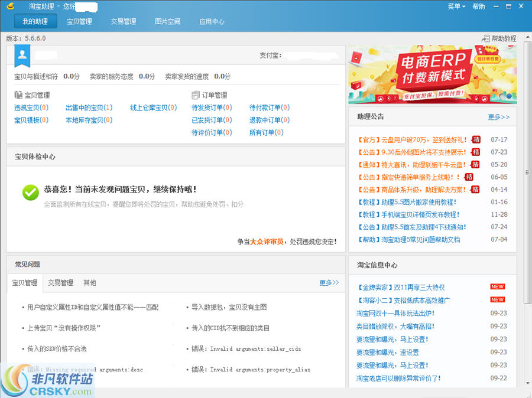532x398 pixels.
Task: Switch to the 我的助理 main tab
Action: pos(35,21)
